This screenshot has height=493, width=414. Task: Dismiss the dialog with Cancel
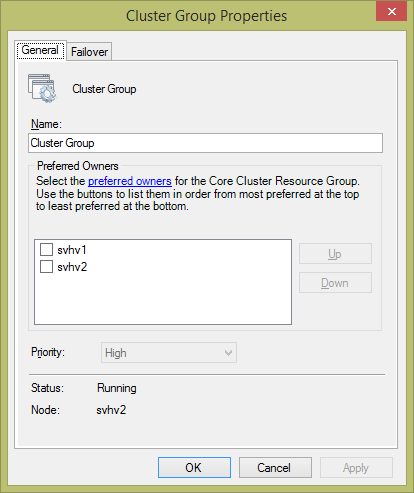point(275,468)
